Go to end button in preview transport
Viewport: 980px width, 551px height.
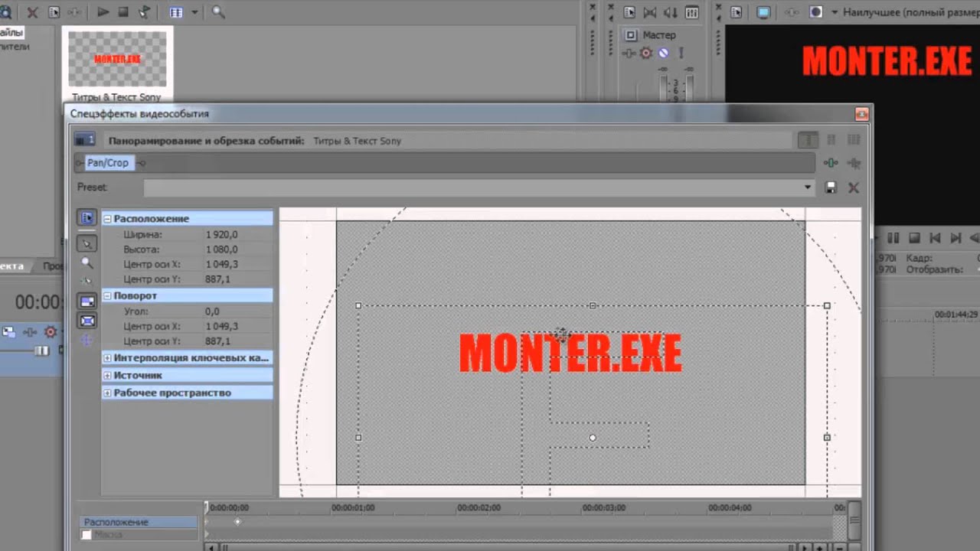point(955,239)
